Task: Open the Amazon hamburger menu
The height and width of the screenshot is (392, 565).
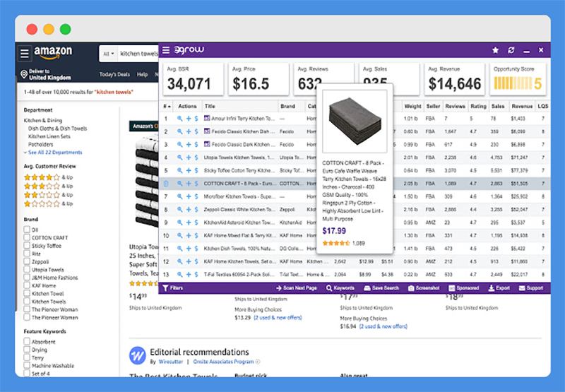Action: pyautogui.click(x=25, y=54)
